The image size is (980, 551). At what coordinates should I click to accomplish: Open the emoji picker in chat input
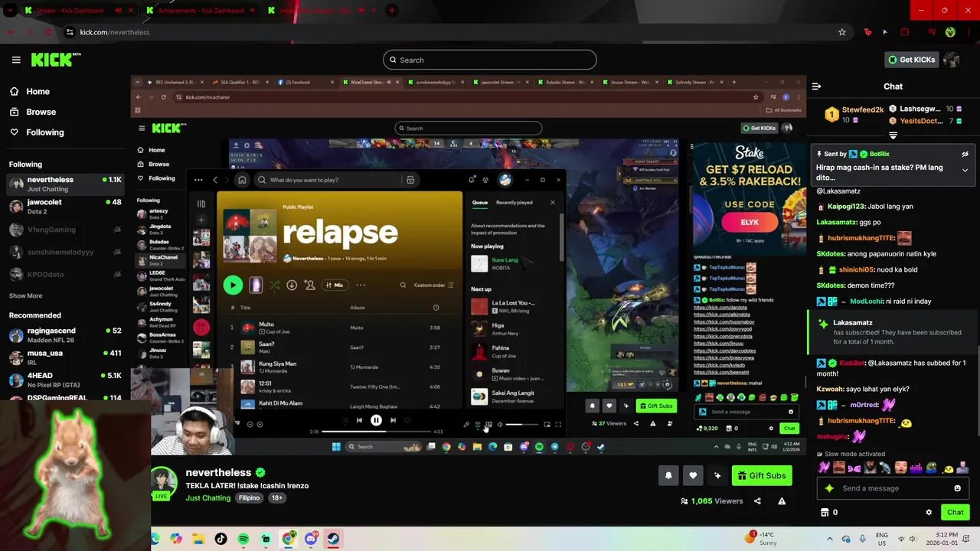click(x=957, y=488)
